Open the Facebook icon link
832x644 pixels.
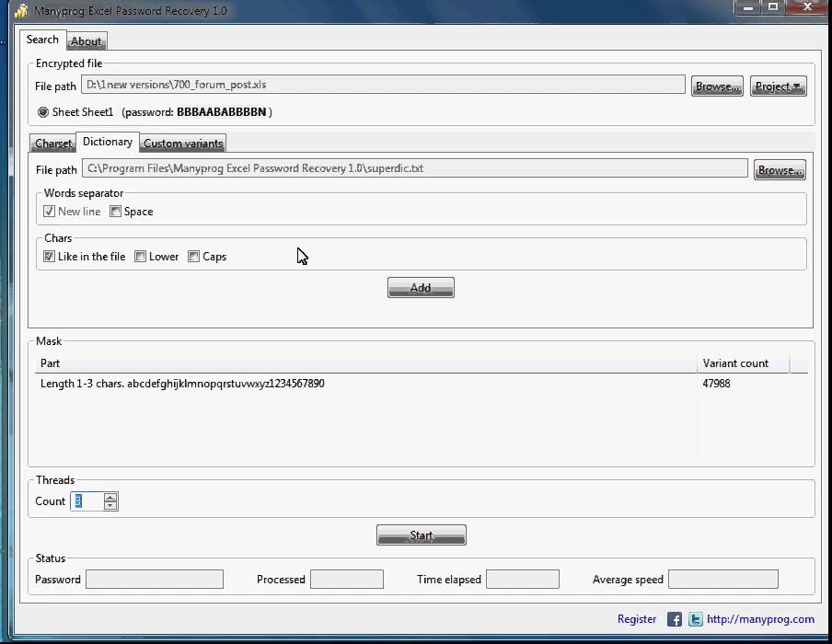point(675,619)
